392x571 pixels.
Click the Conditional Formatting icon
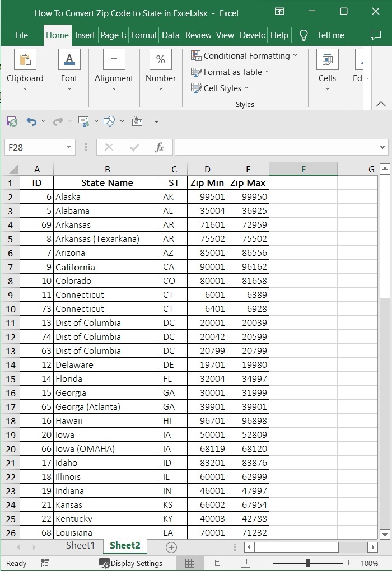[x=196, y=56]
